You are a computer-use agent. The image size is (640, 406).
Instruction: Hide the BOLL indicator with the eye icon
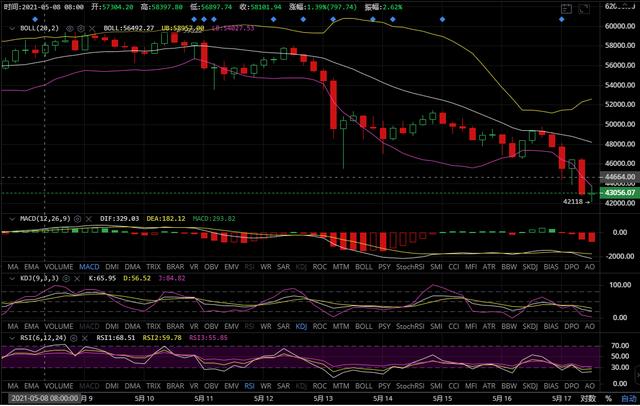point(70,29)
